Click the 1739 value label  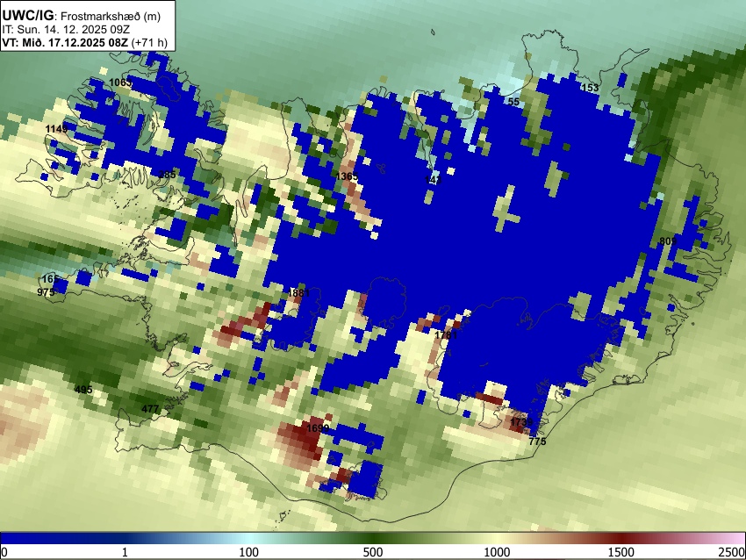(521, 422)
